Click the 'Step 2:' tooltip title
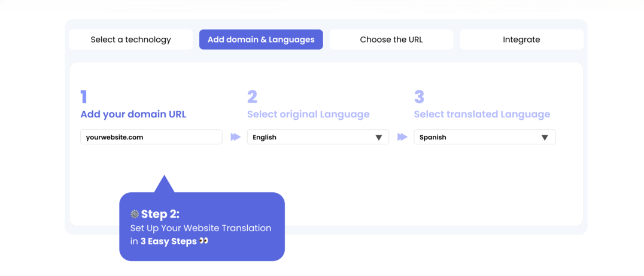This screenshot has height=276, width=644. click(x=160, y=214)
